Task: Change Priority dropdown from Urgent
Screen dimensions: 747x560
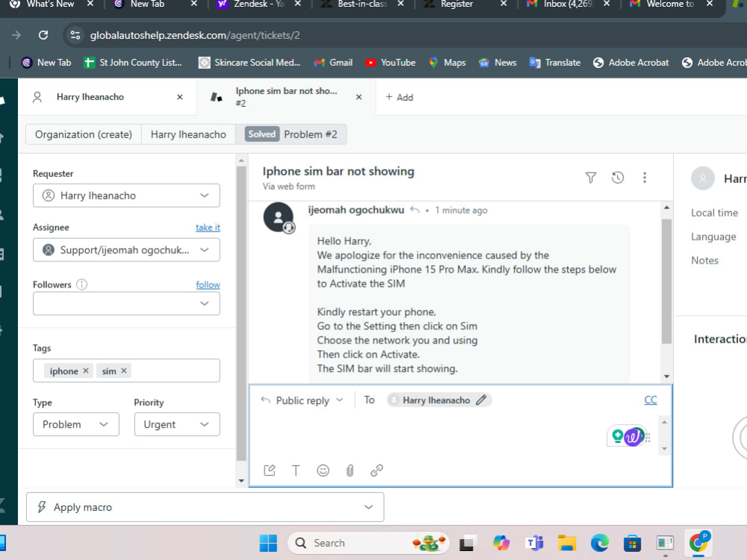Action: (x=177, y=424)
